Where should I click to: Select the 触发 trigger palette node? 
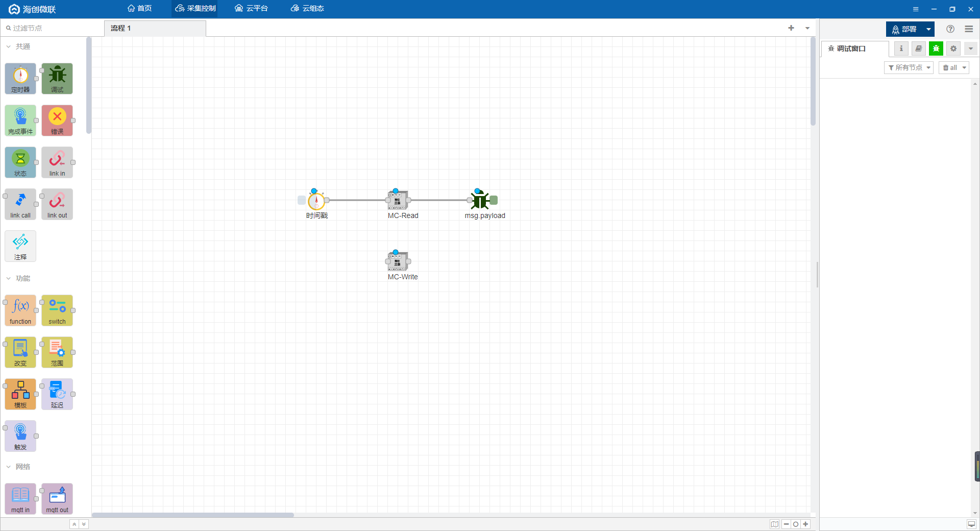coord(20,436)
